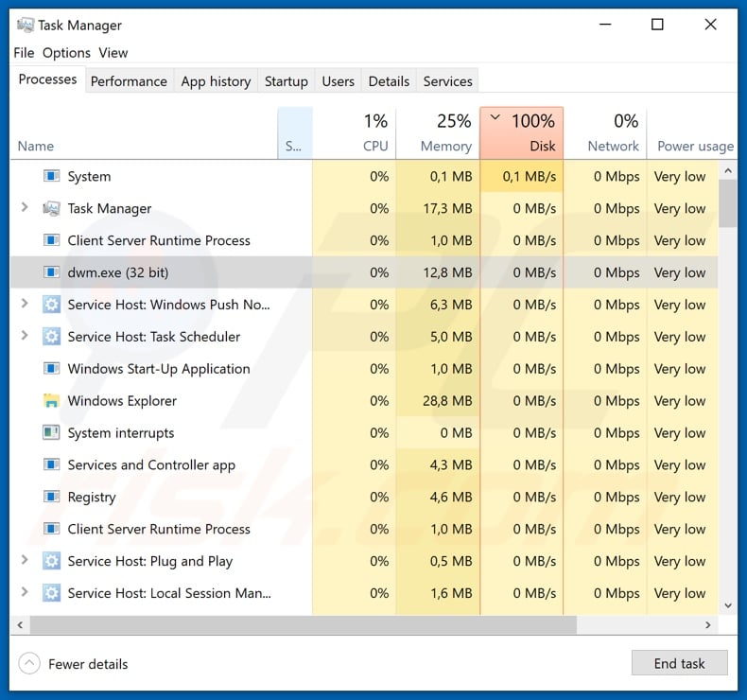
Task: Expand Service Host: Local Session Man... group
Action: (25, 592)
